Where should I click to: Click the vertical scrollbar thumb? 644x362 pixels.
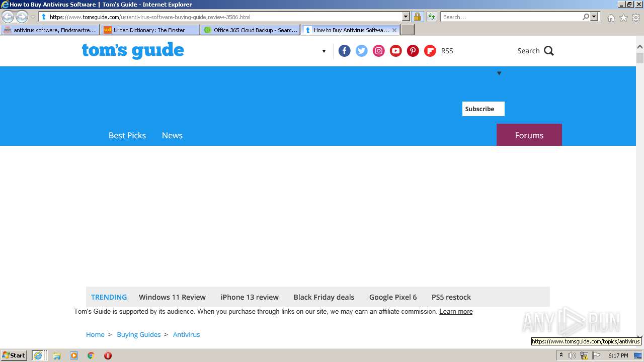coord(639,57)
